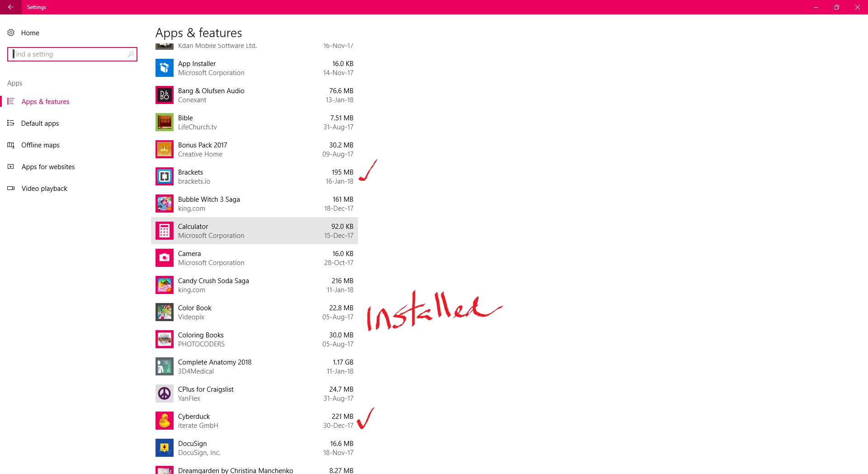
Task: Click the Calculator app name
Action: (193, 227)
